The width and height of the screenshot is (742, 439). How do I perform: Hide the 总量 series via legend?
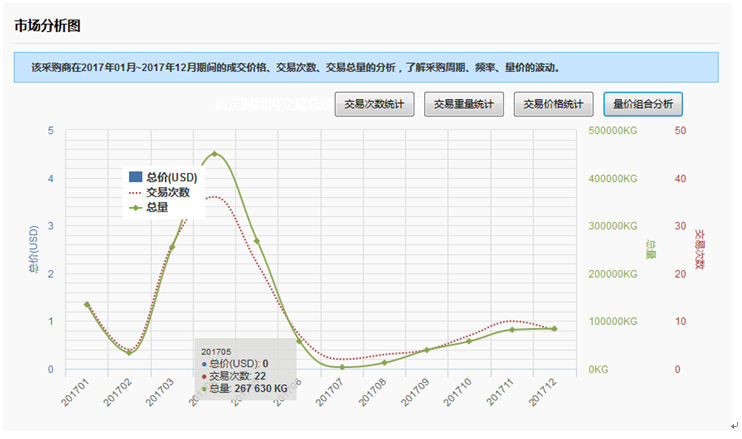pyautogui.click(x=156, y=207)
